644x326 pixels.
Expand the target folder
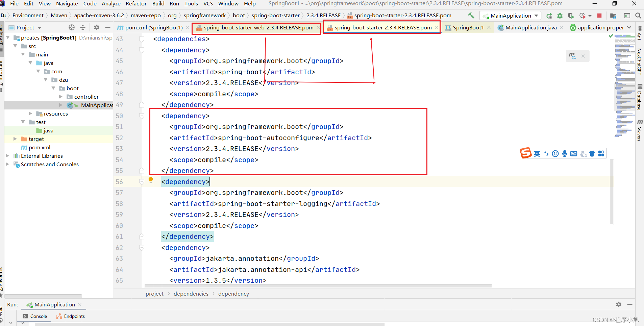(x=15, y=139)
